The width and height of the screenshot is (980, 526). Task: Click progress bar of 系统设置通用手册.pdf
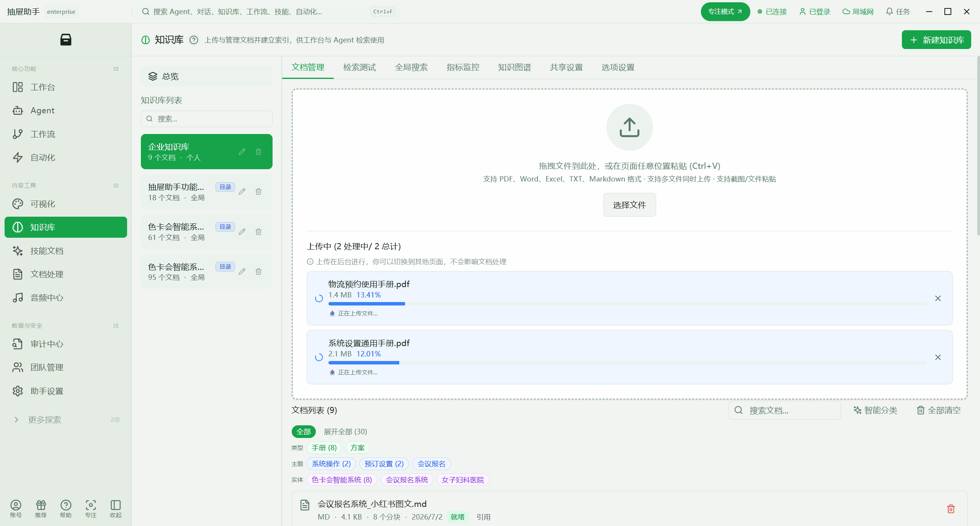(x=627, y=363)
